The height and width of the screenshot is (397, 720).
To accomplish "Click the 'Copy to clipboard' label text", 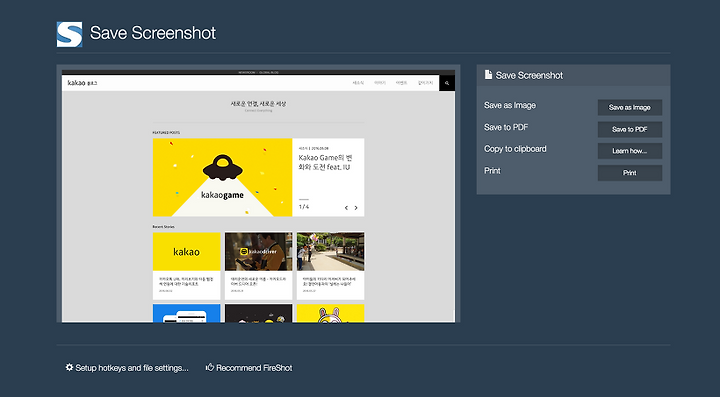I will click(x=515, y=149).
